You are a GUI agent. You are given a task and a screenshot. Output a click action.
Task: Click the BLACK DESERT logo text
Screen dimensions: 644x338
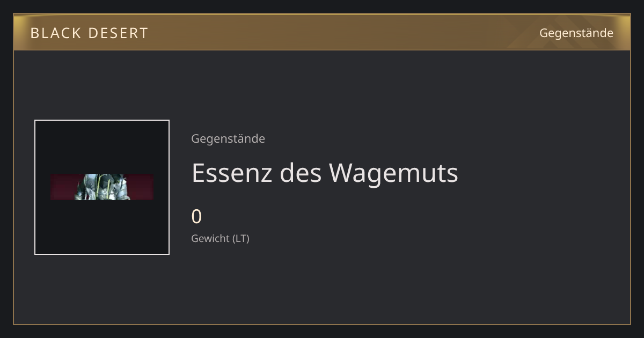click(x=89, y=33)
